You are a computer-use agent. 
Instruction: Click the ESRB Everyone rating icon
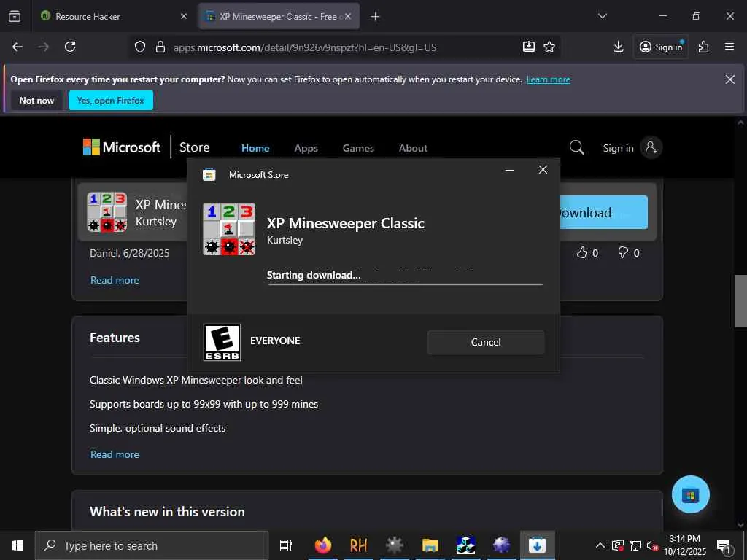pyautogui.click(x=222, y=343)
